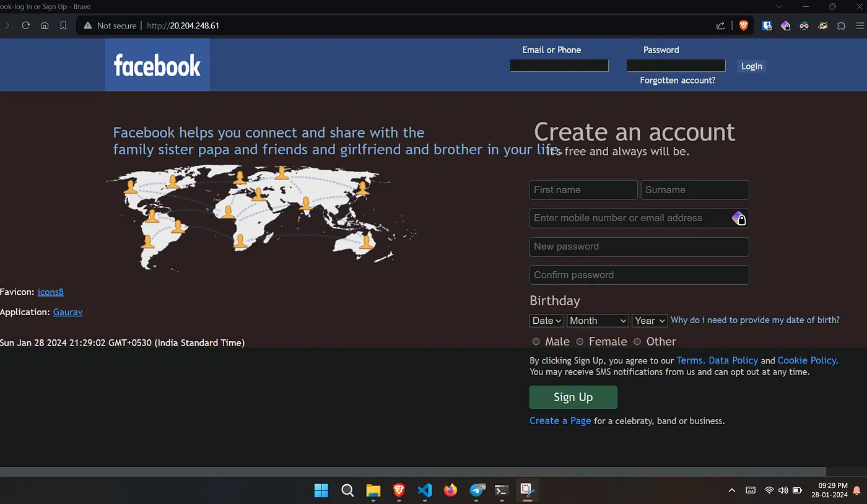Screen dimensions: 867x504
Task: Bookmark this page with the bookmark icon
Action: pos(63,25)
